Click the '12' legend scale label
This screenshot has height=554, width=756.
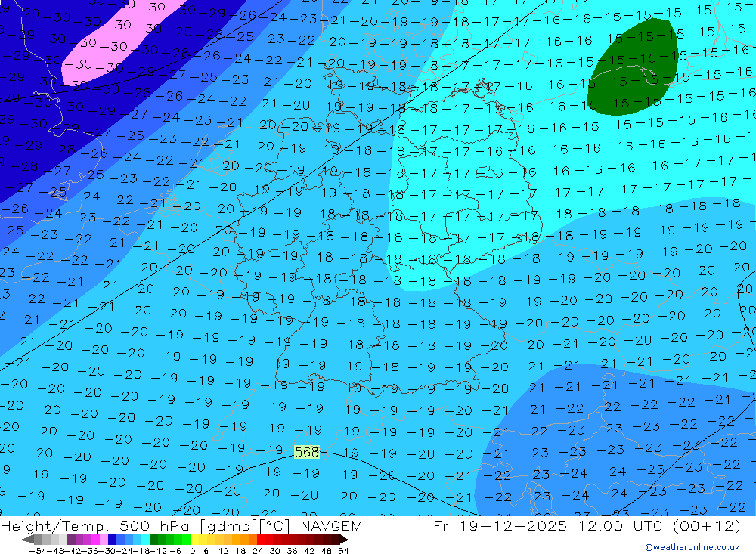coord(224,551)
